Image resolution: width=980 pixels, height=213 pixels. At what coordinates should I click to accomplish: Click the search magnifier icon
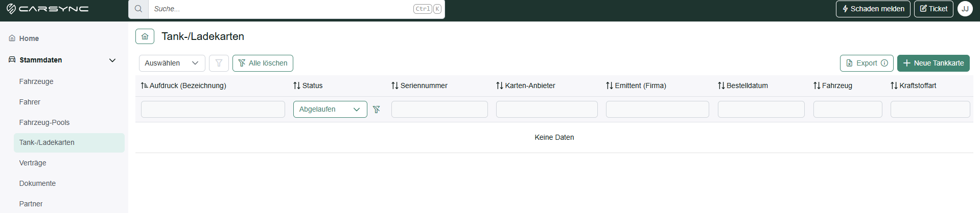[138, 9]
